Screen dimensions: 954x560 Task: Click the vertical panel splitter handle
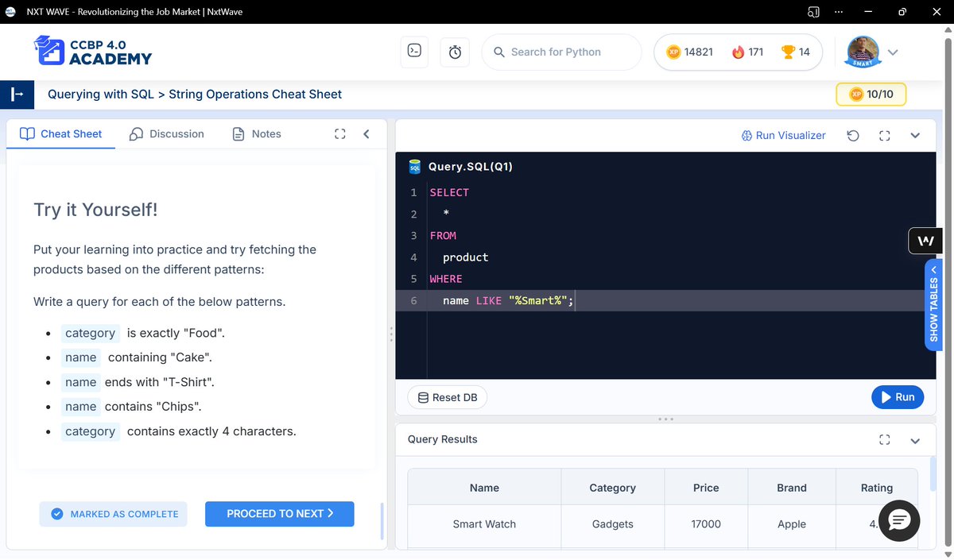point(391,334)
